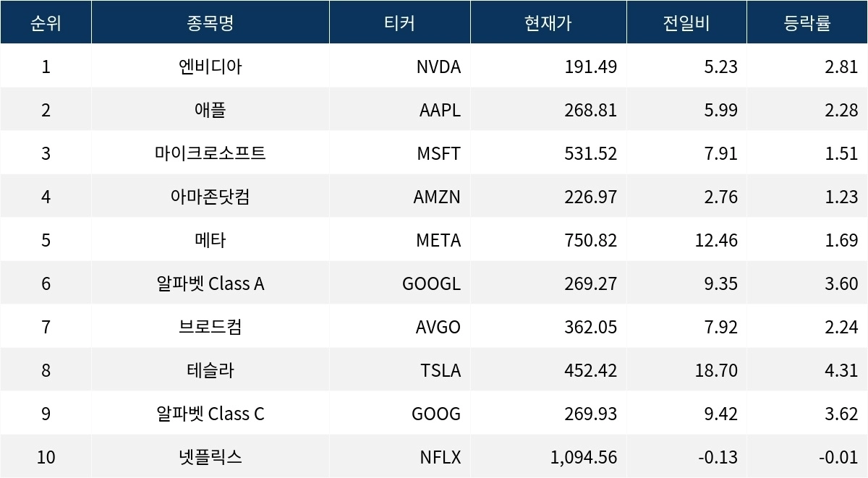Select the TSLA ticker cell

point(440,370)
